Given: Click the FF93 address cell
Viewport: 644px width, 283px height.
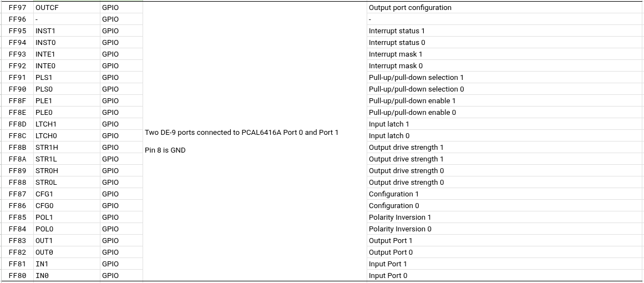Looking at the screenshot, I should [17, 54].
